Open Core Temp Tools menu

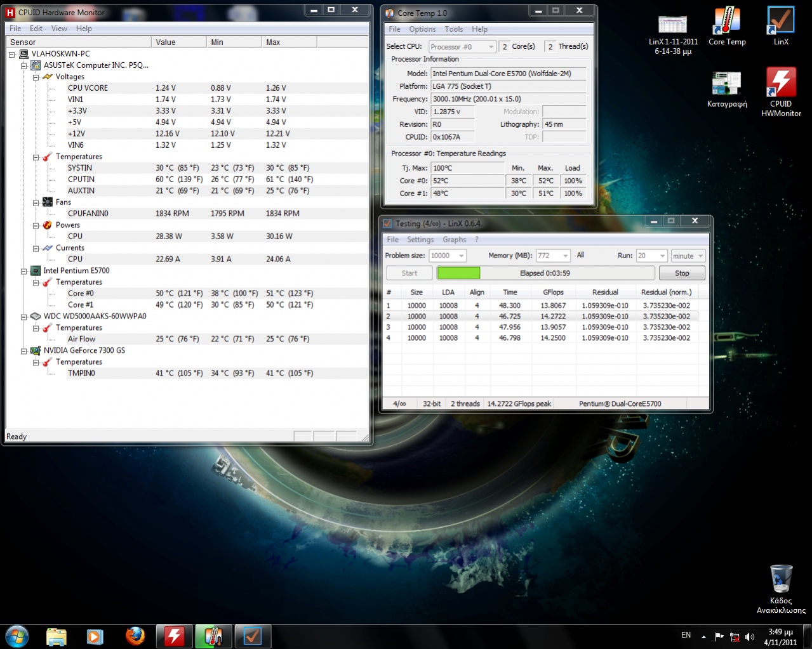[x=454, y=29]
